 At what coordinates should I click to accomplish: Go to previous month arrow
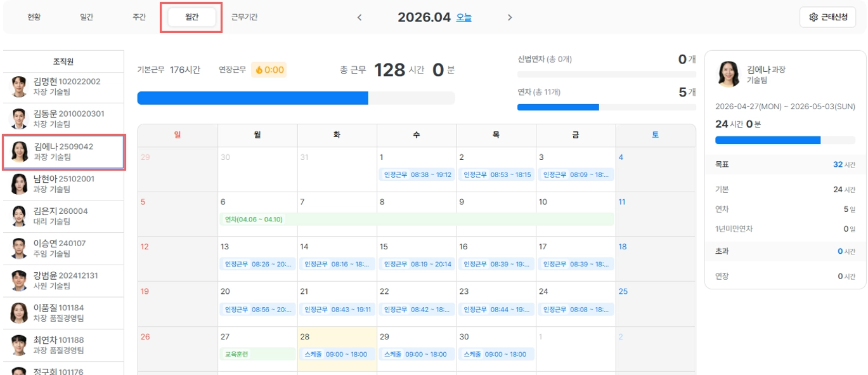pos(360,18)
